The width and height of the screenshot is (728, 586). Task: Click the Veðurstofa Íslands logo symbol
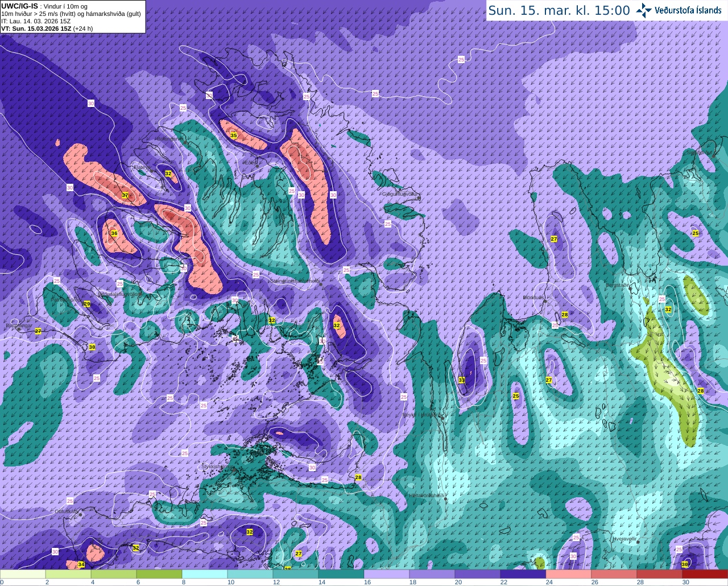[x=644, y=10]
